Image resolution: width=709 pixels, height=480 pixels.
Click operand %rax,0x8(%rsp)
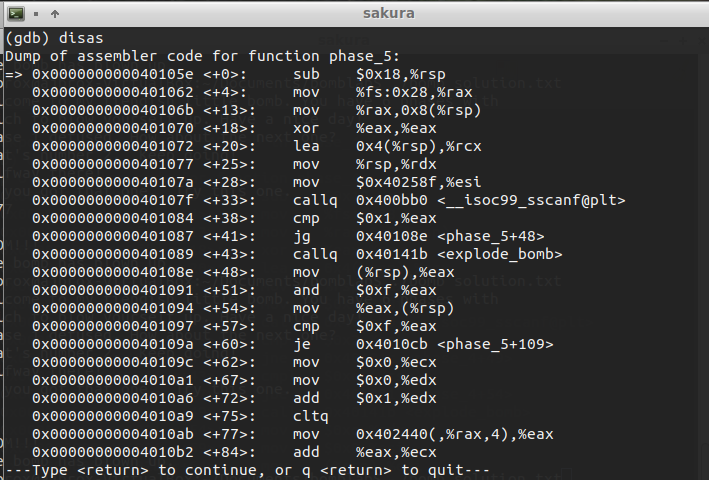[418, 110]
